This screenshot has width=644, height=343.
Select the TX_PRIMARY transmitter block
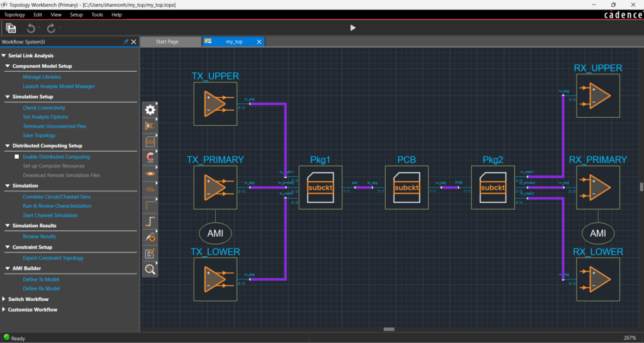click(x=215, y=188)
